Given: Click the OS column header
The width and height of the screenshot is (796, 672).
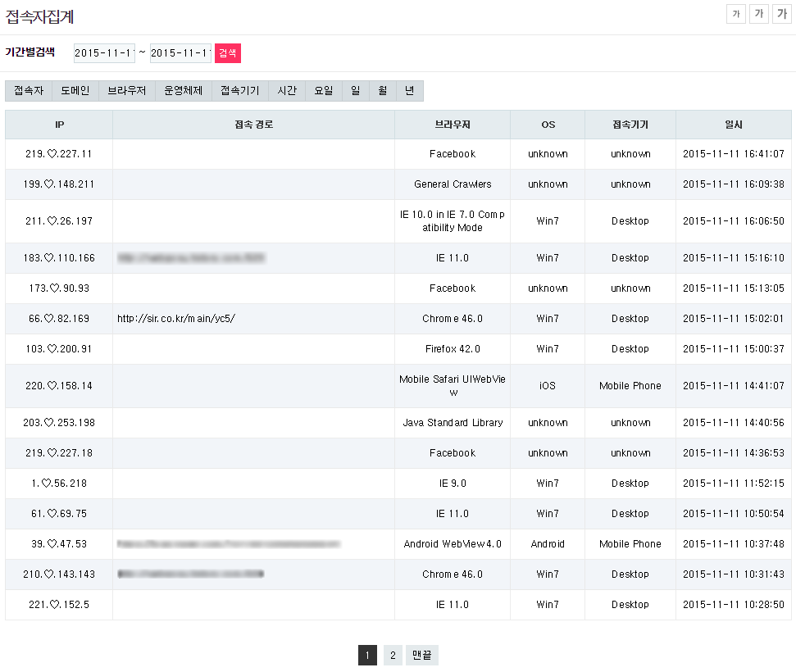Looking at the screenshot, I should [x=548, y=125].
